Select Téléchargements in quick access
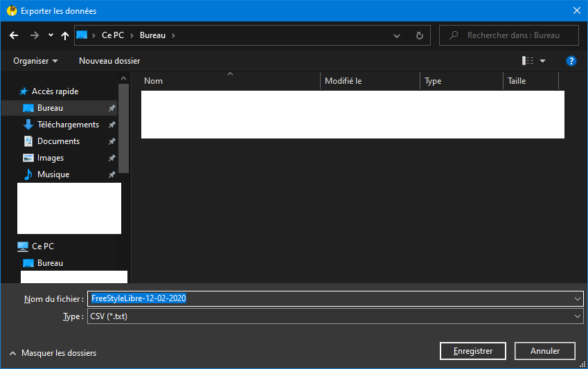Screen dimensions: 588x369 tap(68, 125)
